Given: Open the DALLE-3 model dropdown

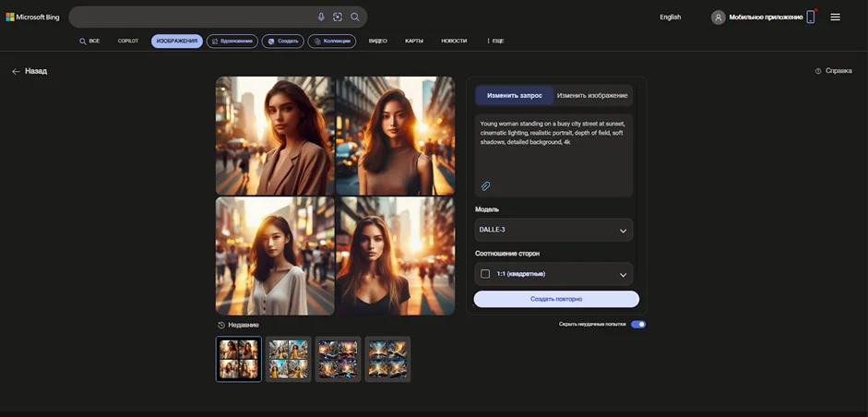Looking at the screenshot, I should point(553,230).
